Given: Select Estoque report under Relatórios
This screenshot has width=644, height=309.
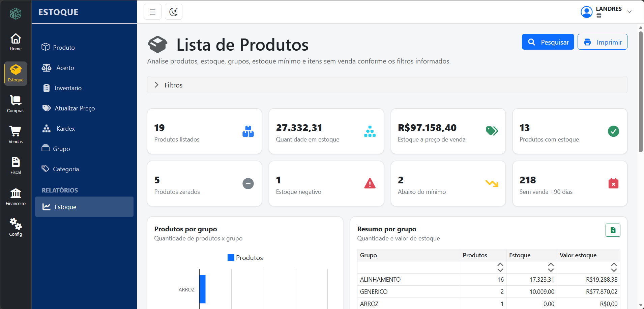Looking at the screenshot, I should coord(84,207).
